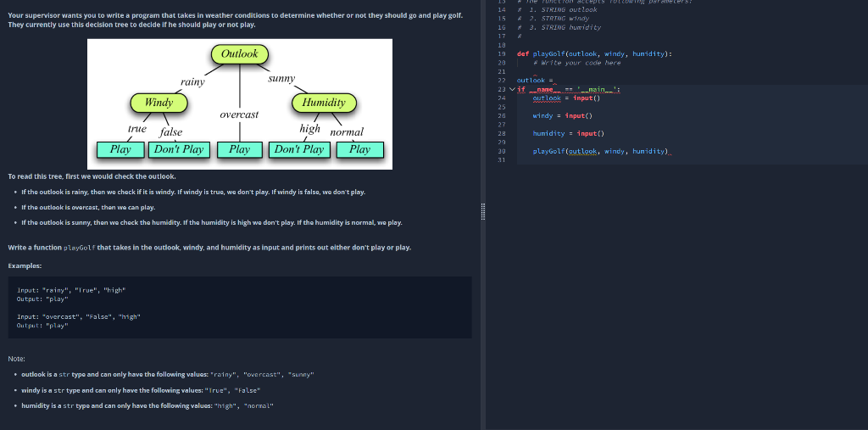
Task: Click the inline 'playGolf' code word in instructions
Action: click(80, 248)
